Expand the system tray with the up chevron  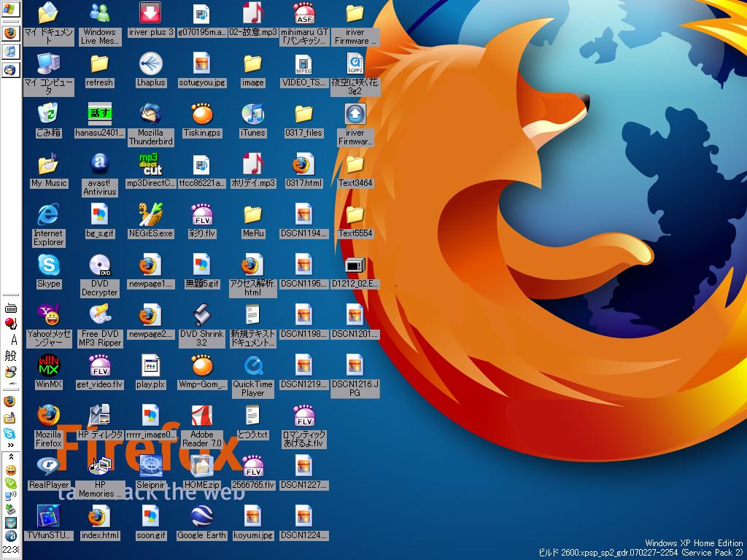tap(10, 456)
